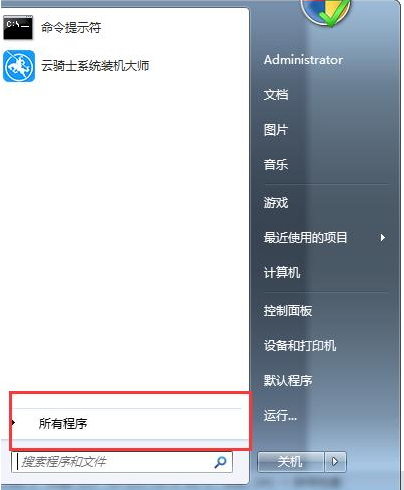This screenshot has height=490, width=404.
Task: Open the 运行... dialog
Action: 280,415
